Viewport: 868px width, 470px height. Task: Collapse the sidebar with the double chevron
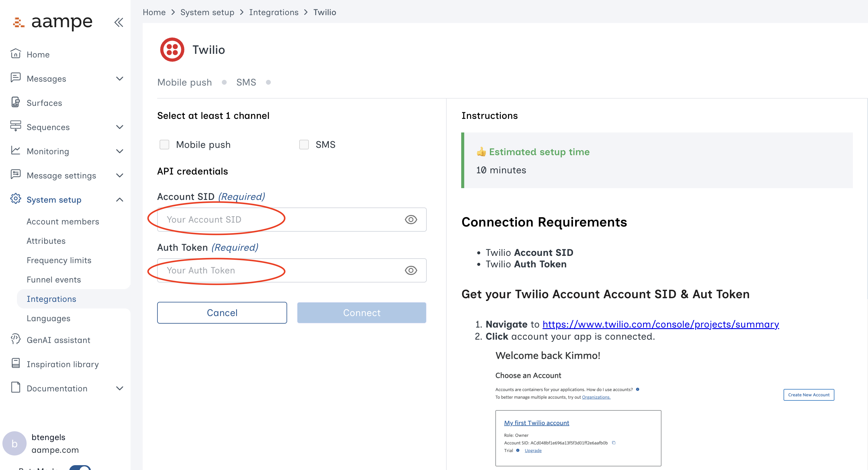tap(118, 22)
